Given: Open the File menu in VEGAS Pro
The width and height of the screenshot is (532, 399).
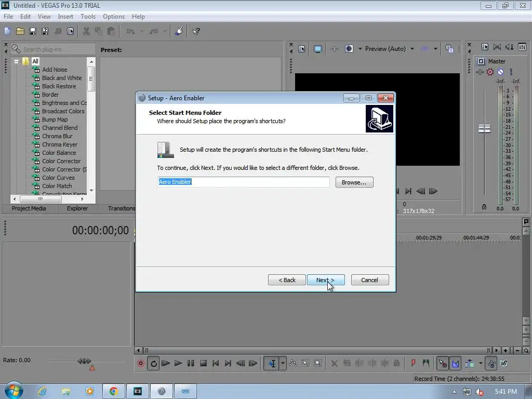Looking at the screenshot, I should pos(8,16).
